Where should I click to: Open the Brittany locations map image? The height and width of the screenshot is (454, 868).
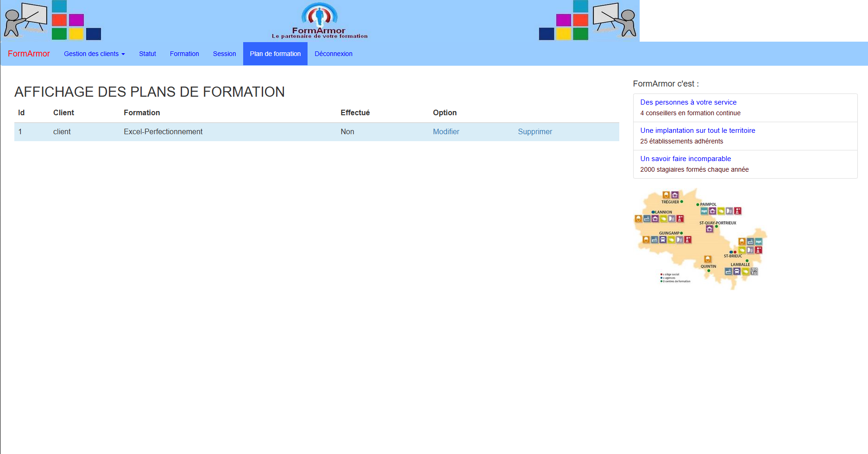pyautogui.click(x=700, y=239)
